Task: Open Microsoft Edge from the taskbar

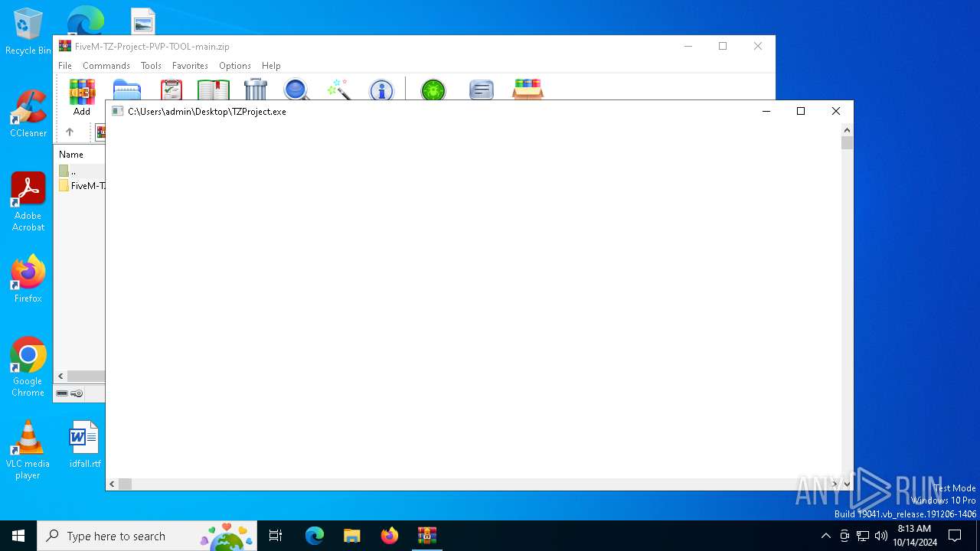Action: [x=315, y=536]
